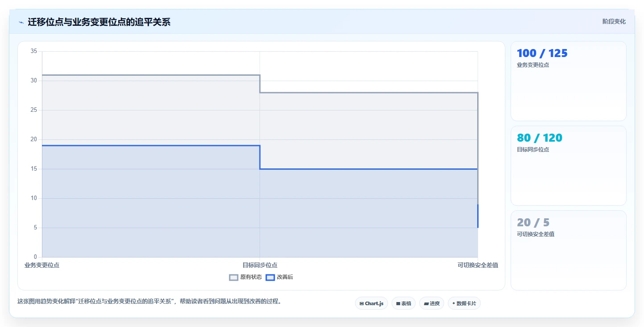The width and height of the screenshot is (644, 327).
Task: Click the lightning icon beside the title
Action: [x=21, y=22]
